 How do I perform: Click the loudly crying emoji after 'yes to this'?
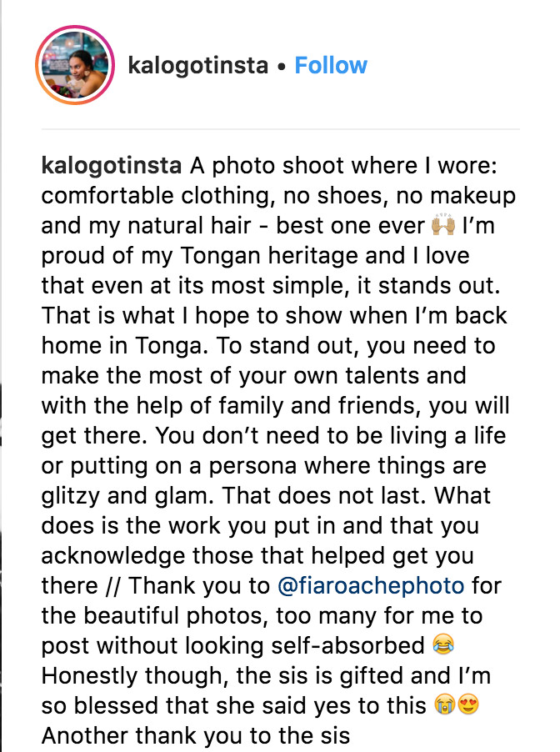(444, 705)
